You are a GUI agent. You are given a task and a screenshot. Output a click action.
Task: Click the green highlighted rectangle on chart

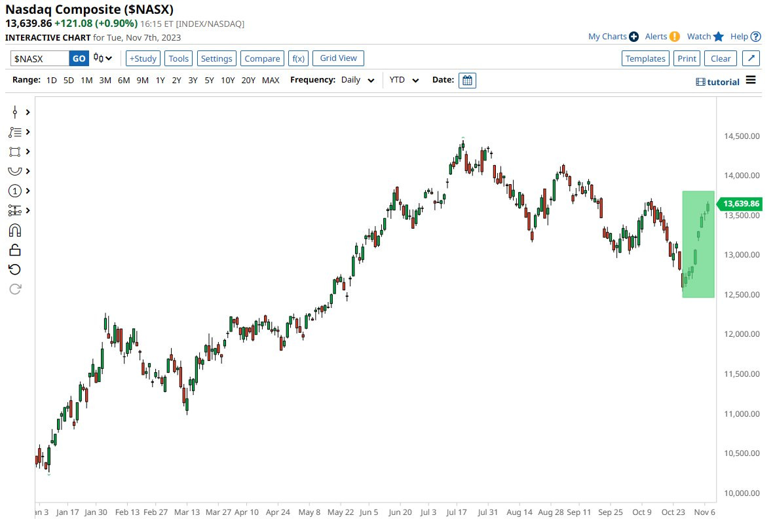(698, 244)
